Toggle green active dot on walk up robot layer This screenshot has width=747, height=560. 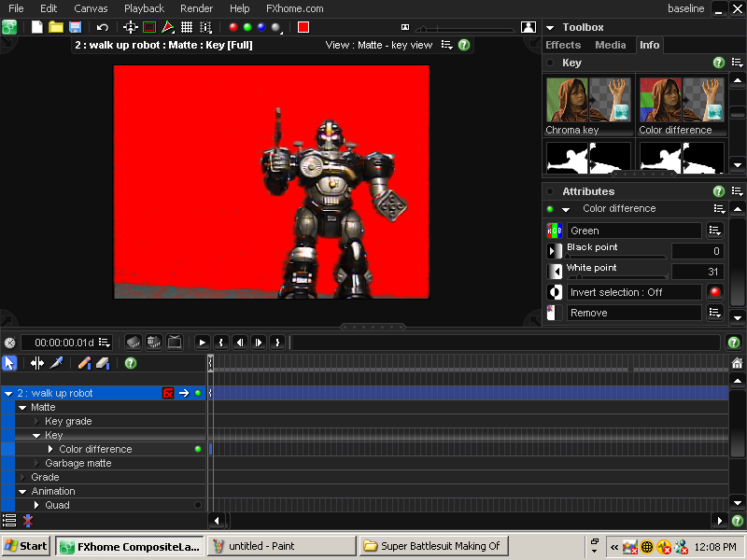(198, 393)
